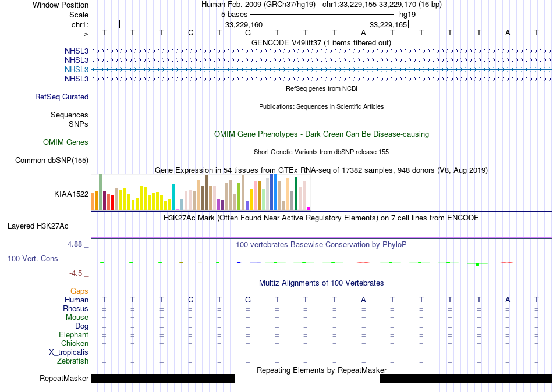This screenshot has width=553, height=392.
Task: Click the right black RepeatMasker block
Action: point(466,378)
